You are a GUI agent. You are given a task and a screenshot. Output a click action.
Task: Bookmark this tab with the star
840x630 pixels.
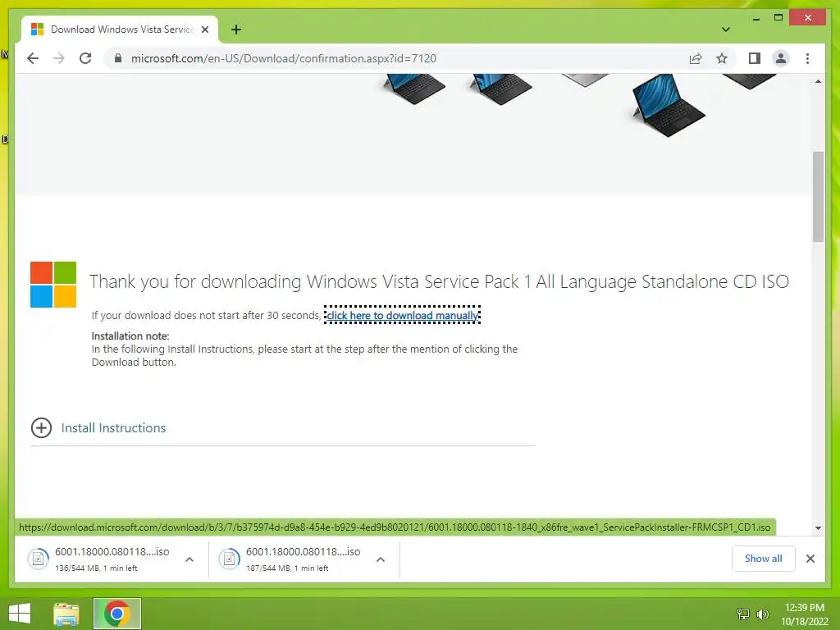[722, 58]
